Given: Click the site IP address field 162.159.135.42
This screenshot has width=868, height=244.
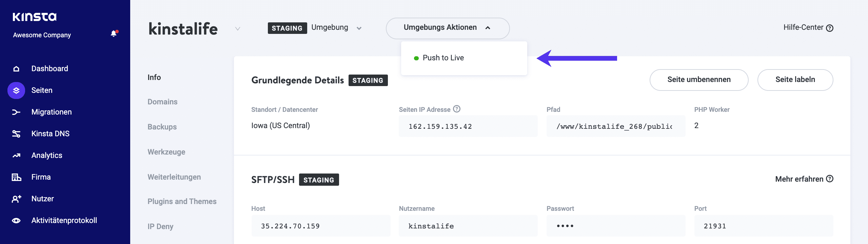Looking at the screenshot, I should pos(468,126).
